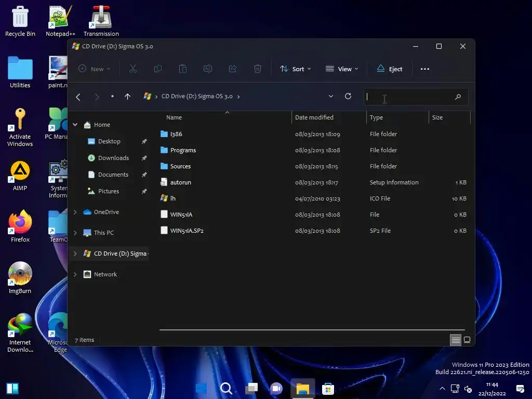Open the Utilities desktop folder
Image resolution: width=532 pixels, height=399 pixels.
[x=20, y=72]
